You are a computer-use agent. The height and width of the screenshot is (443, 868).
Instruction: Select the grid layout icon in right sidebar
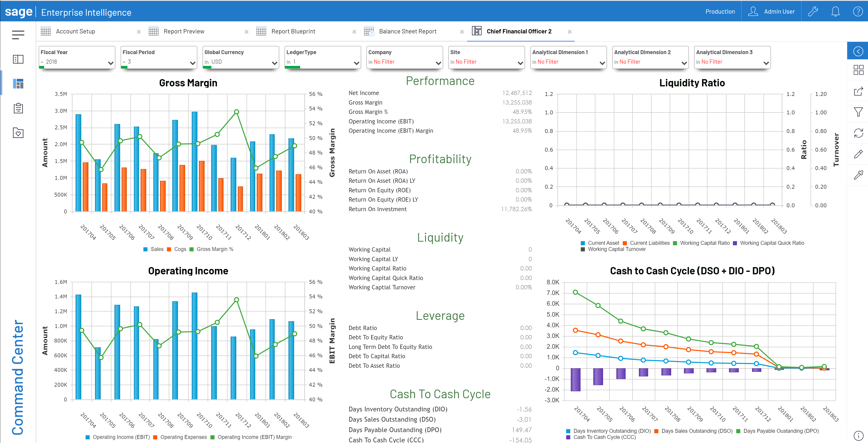859,70
